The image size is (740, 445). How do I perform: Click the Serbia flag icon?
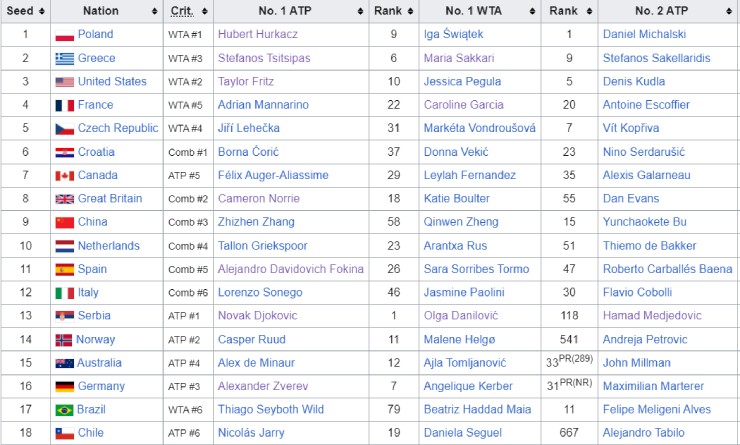pos(65,316)
